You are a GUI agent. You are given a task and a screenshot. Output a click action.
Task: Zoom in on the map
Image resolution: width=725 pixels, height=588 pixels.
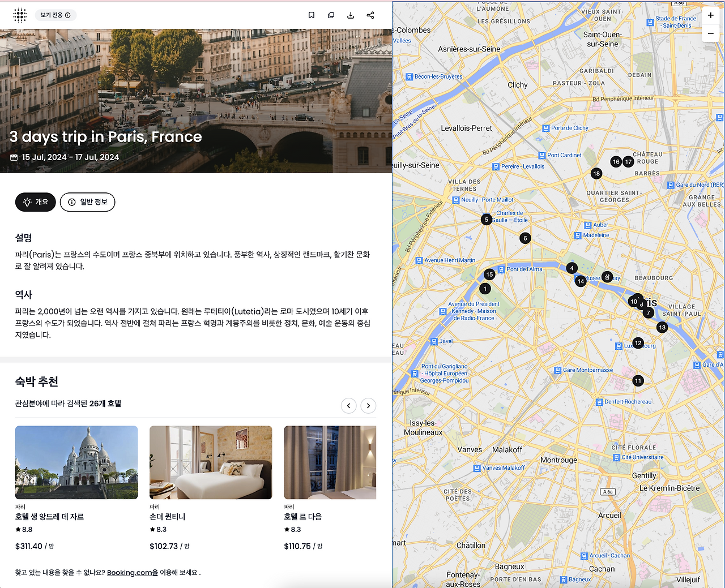pos(711,15)
